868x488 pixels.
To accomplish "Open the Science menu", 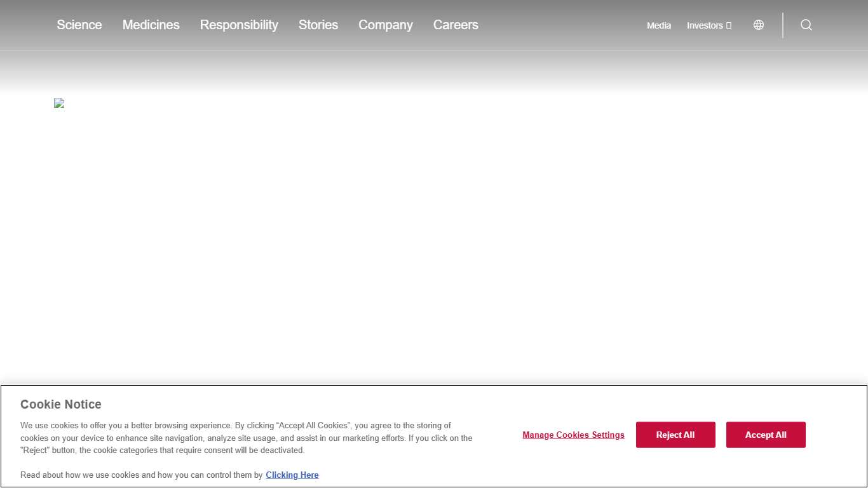I will 79,25.
